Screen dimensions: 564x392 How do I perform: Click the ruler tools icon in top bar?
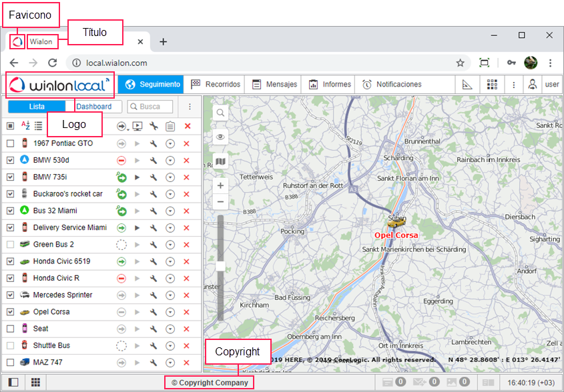(x=467, y=85)
